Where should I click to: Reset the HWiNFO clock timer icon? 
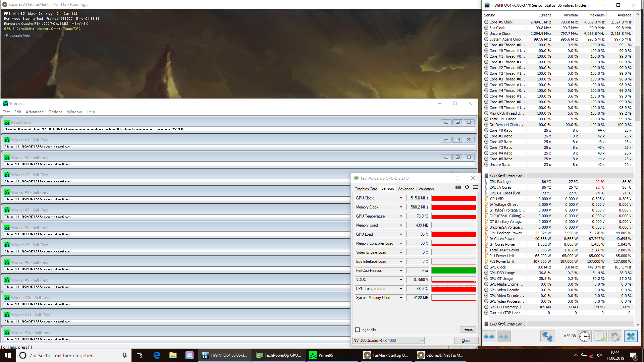[x=584, y=337]
